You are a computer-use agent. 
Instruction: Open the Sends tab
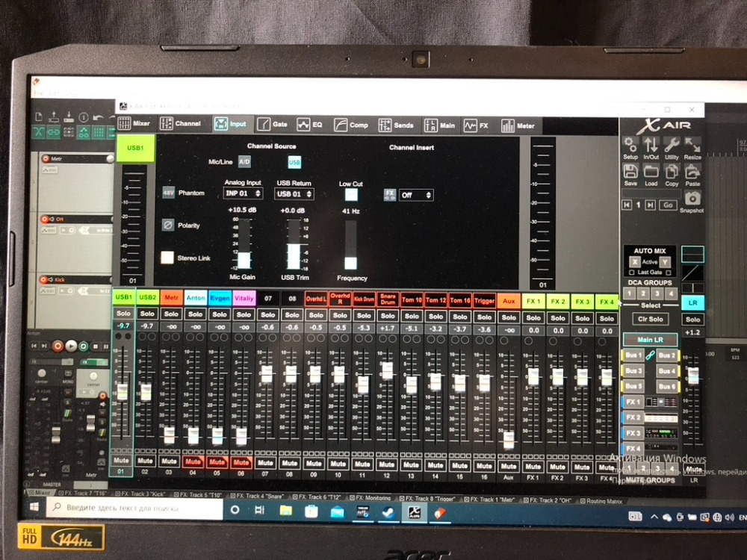click(x=396, y=125)
